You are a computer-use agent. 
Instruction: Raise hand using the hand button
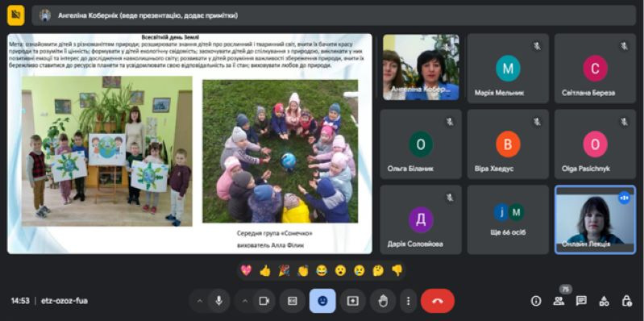(383, 301)
